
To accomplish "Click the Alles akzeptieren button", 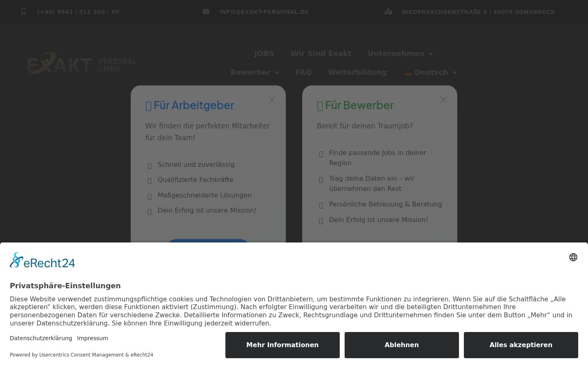I will point(521,345).
